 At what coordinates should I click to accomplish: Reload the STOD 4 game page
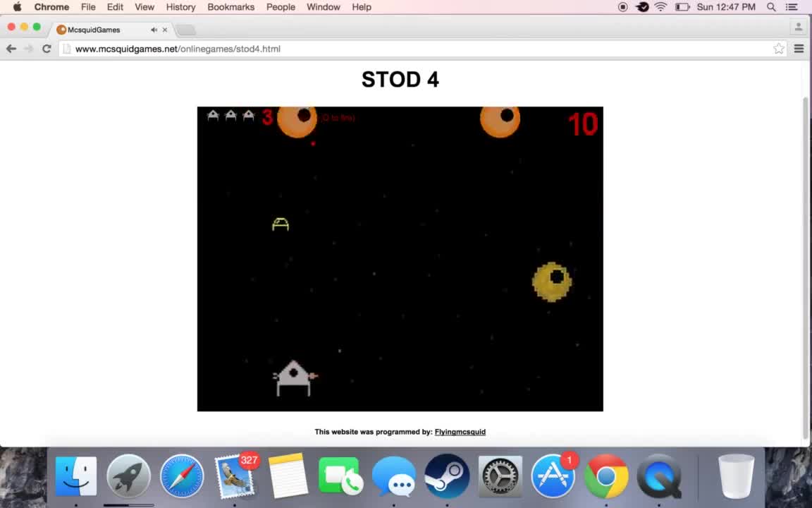click(47, 49)
